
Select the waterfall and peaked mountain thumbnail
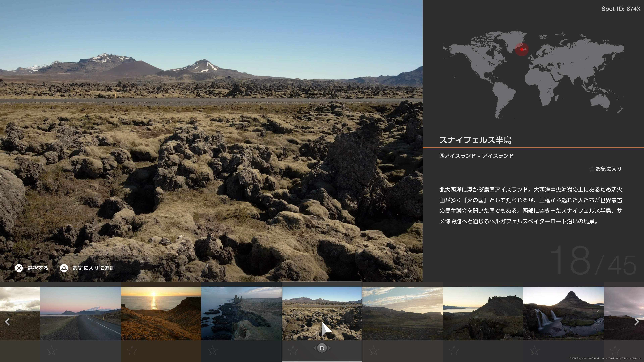point(563,313)
